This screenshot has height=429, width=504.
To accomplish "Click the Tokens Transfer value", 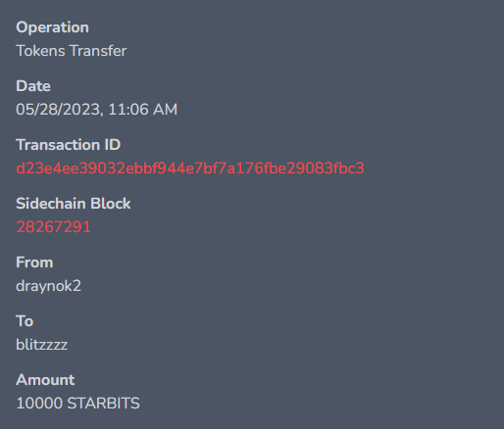I will pyautogui.click(x=72, y=51).
